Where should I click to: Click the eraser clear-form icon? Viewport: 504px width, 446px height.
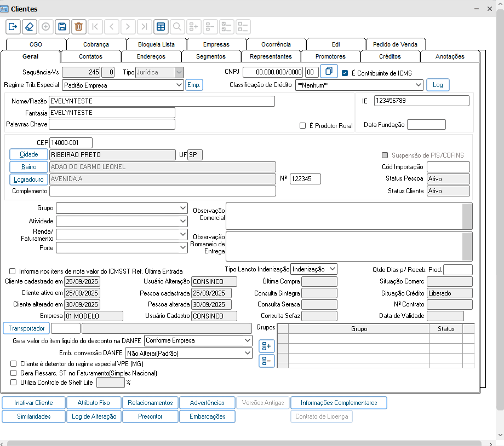pyautogui.click(x=30, y=26)
